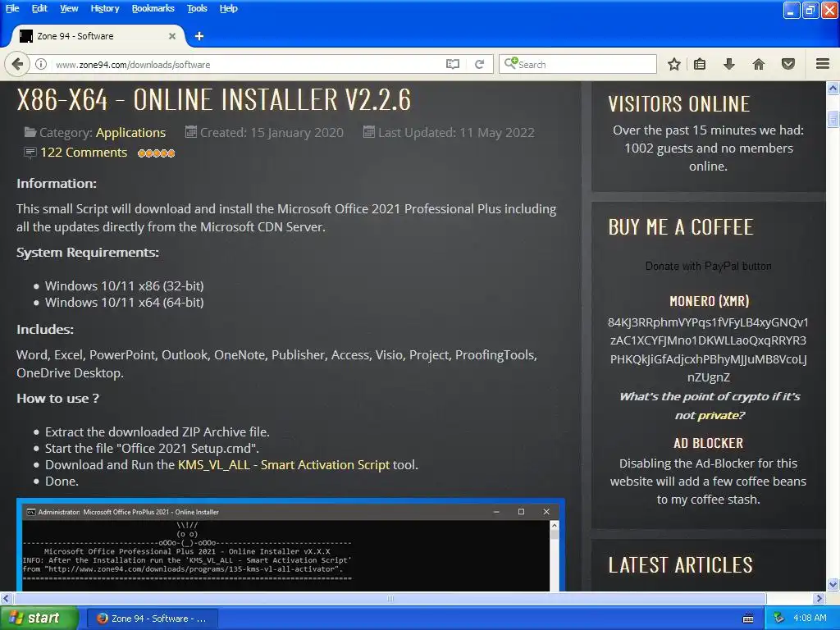Click "Windows 10/11 x86 (32-bit)" list item

point(125,286)
